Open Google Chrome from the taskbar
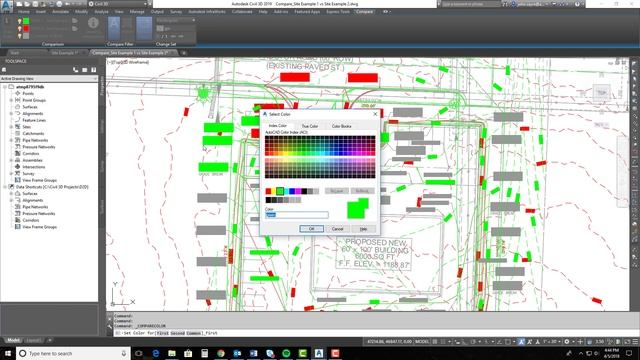640x360 pixels. (221, 353)
